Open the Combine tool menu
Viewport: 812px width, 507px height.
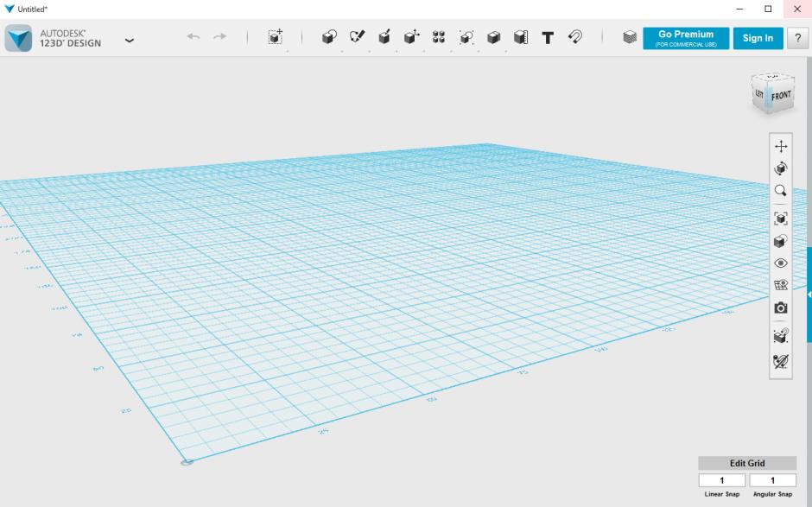493,37
